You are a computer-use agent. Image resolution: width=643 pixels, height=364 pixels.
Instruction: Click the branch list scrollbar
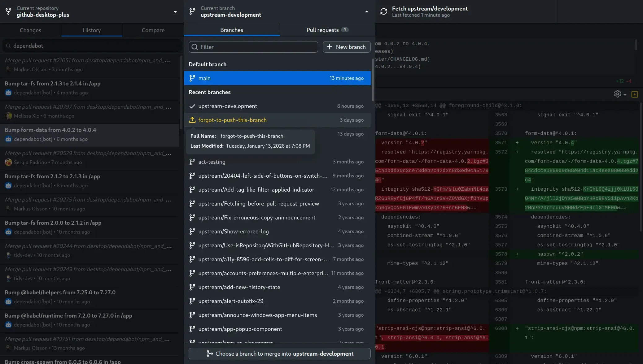click(x=373, y=80)
